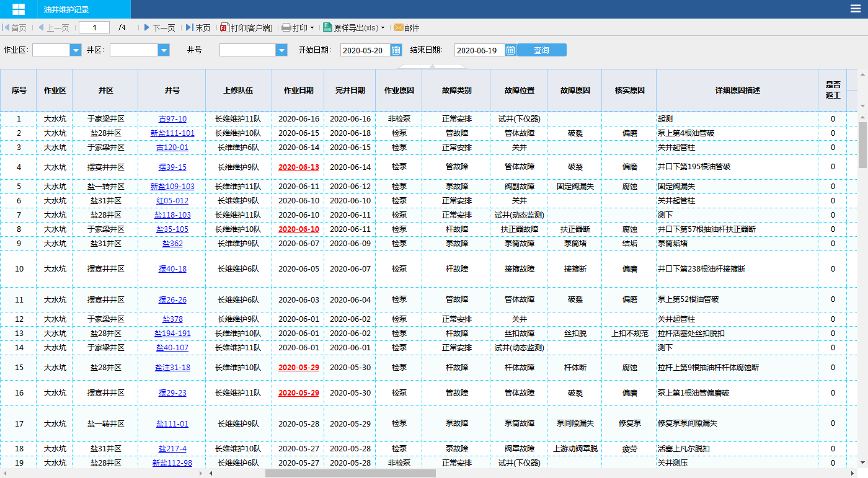Expand the 作业区 dropdown
This screenshot has width=868, height=478.
point(76,50)
